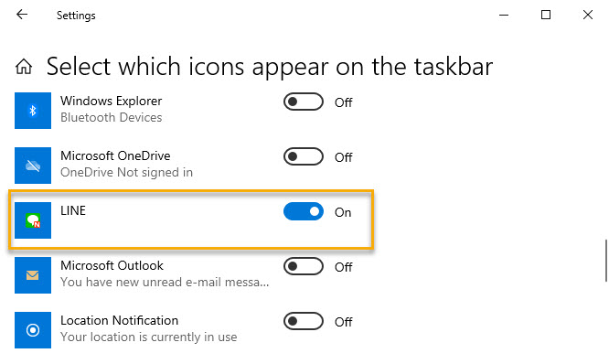Enable the Microsoft Outlook toggle

[304, 266]
